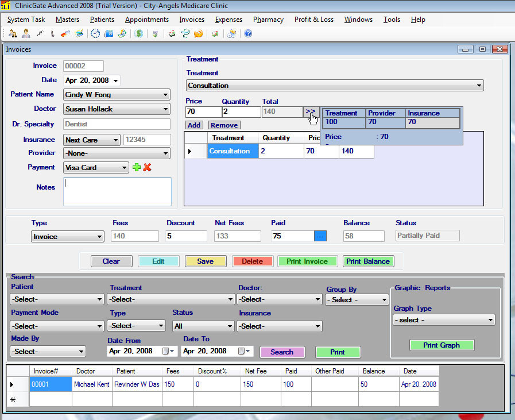Click the Print Graph button
This screenshot has height=420, width=515.
442,345
